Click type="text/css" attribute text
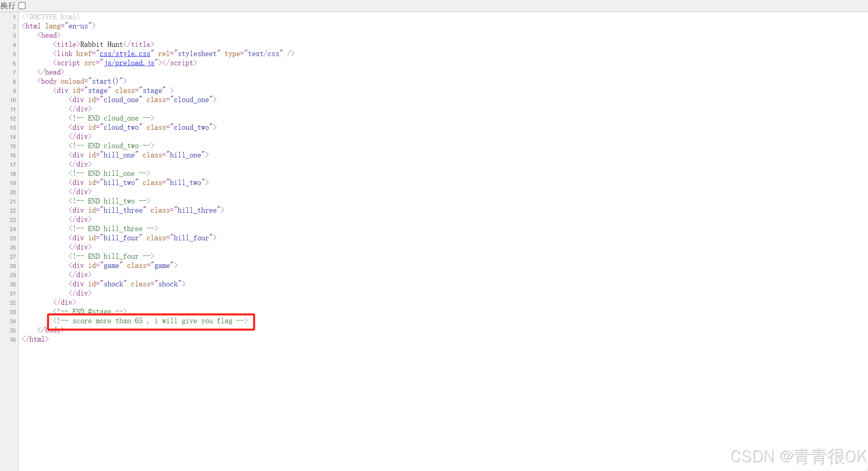The image size is (868, 471). click(x=254, y=54)
